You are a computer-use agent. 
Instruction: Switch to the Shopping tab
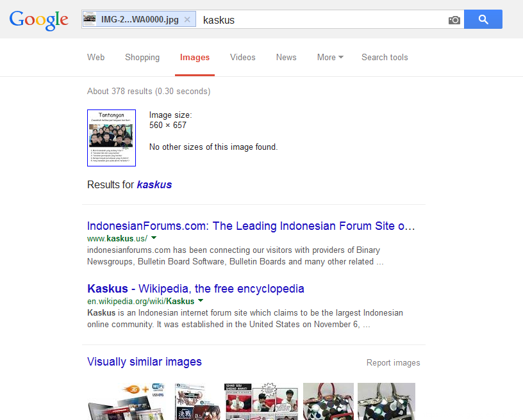[142, 57]
